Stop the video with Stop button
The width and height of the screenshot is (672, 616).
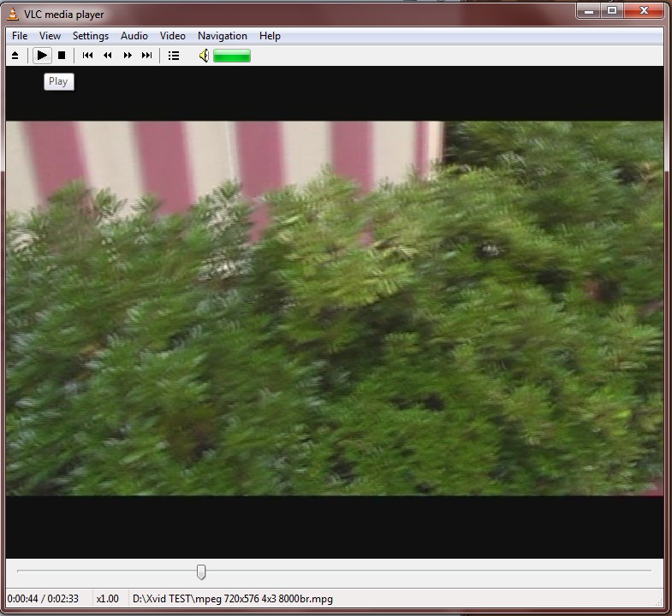click(62, 56)
